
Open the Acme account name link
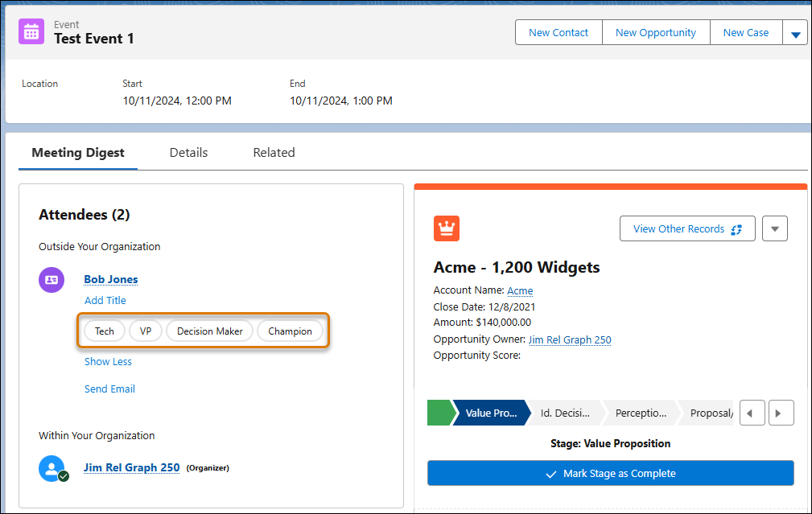tap(520, 290)
